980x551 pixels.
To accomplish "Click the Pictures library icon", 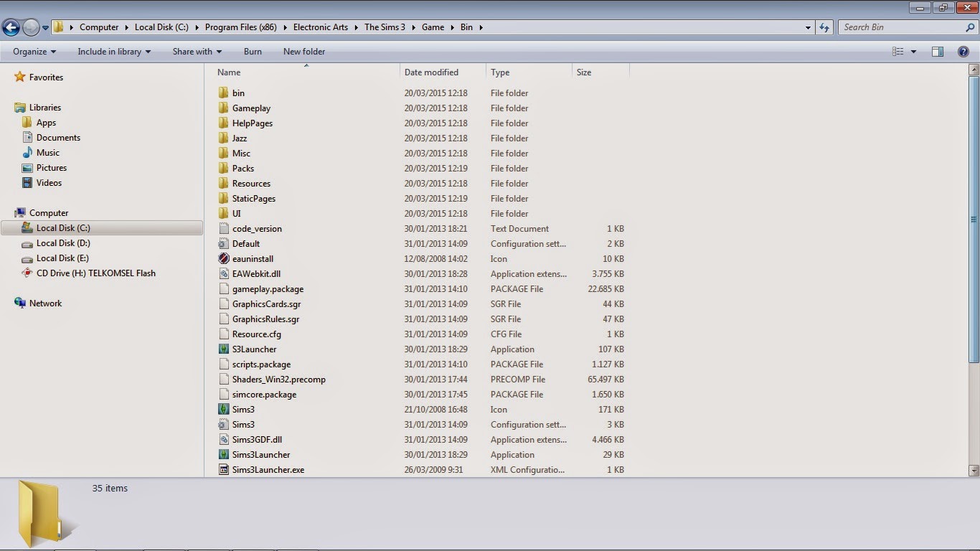I will (27, 168).
